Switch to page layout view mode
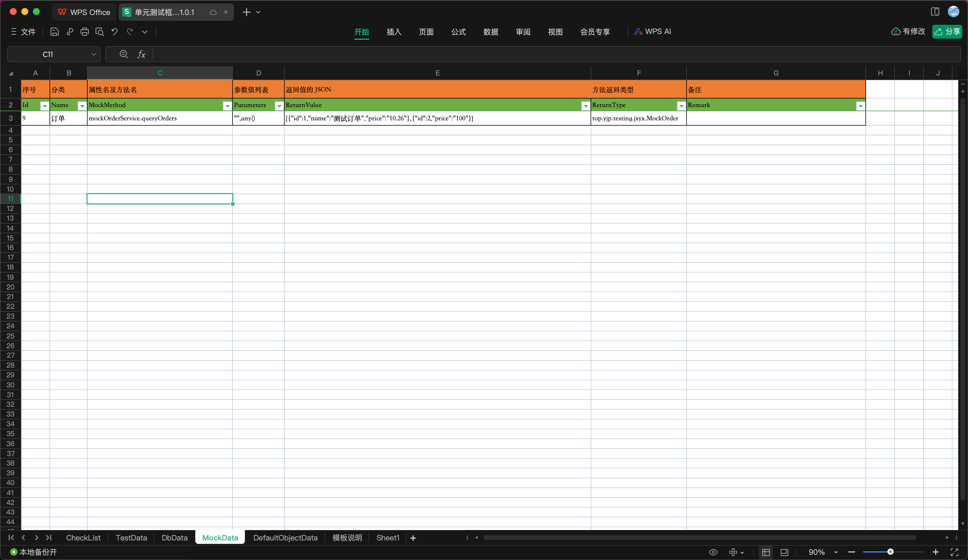 pos(784,552)
